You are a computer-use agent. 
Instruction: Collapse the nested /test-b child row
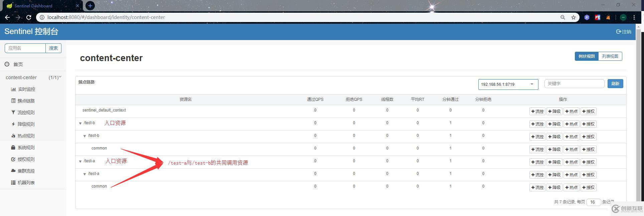click(85, 136)
